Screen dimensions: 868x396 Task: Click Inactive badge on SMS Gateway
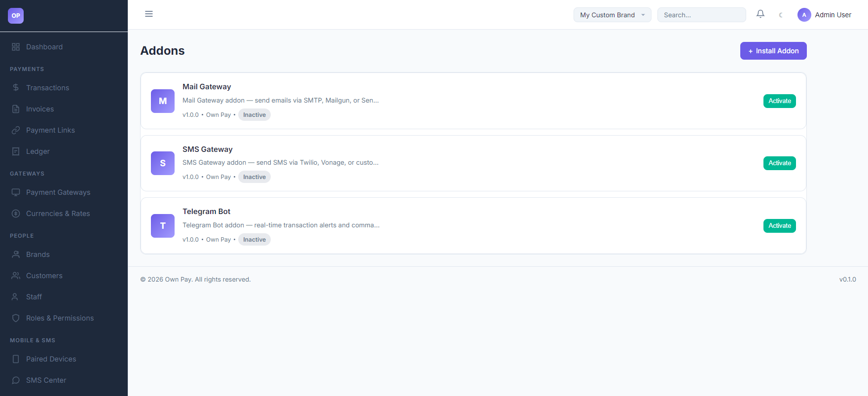tap(254, 177)
